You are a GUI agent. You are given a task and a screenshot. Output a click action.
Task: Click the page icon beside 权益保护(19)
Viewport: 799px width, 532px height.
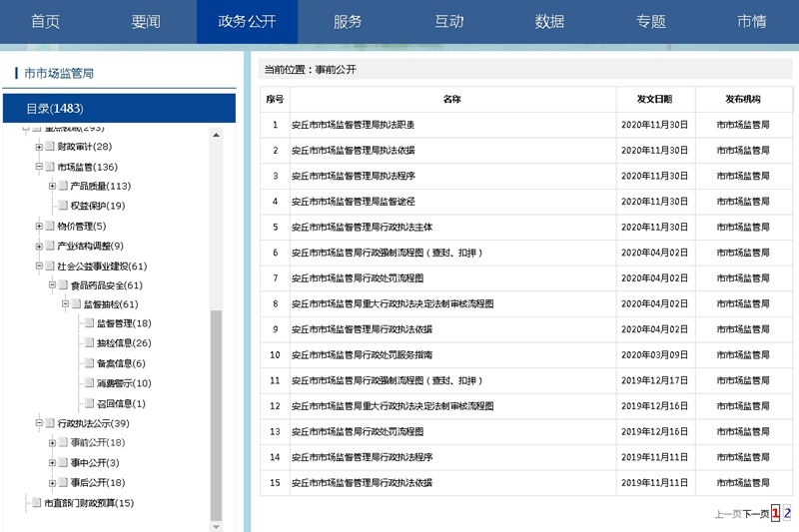[63, 206]
